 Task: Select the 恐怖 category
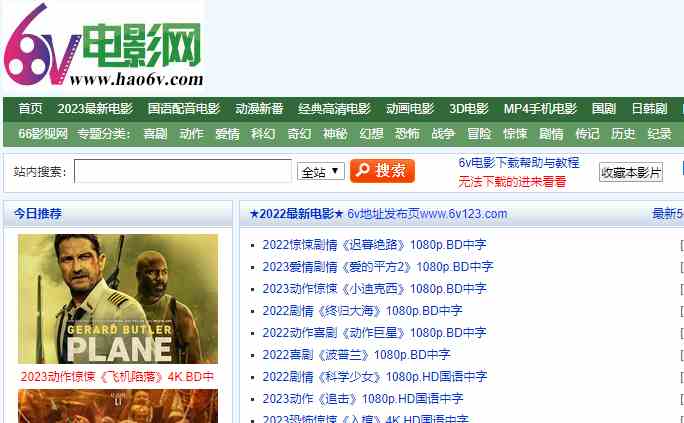[x=407, y=133]
